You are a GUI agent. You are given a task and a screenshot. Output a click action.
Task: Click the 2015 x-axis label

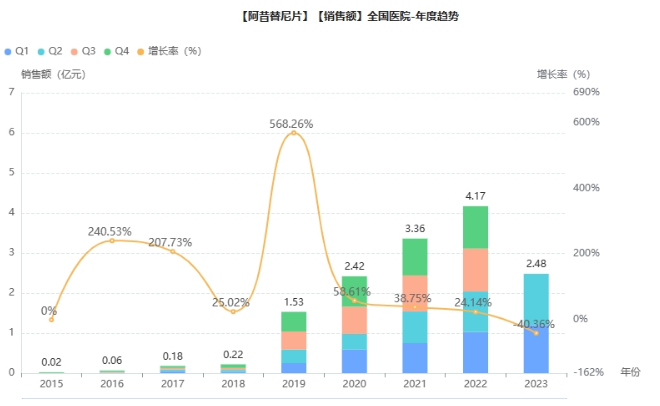point(51,384)
